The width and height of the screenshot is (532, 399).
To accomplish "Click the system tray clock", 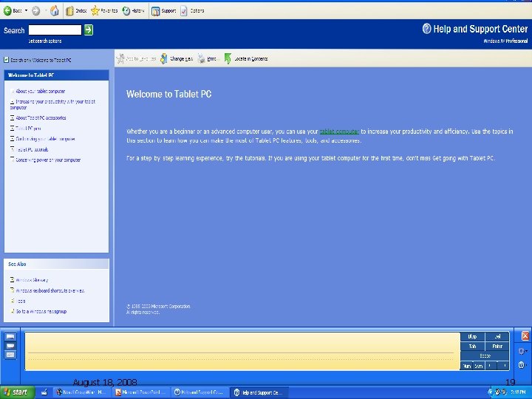I will pyautogui.click(x=518, y=392).
